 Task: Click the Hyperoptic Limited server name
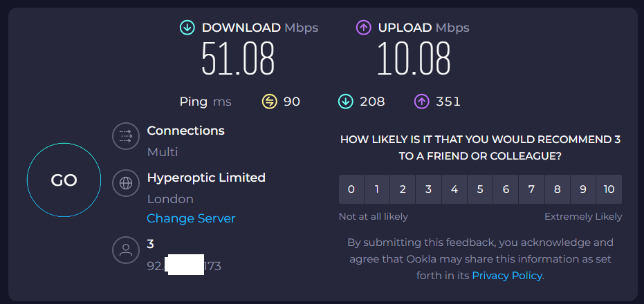[x=206, y=178]
